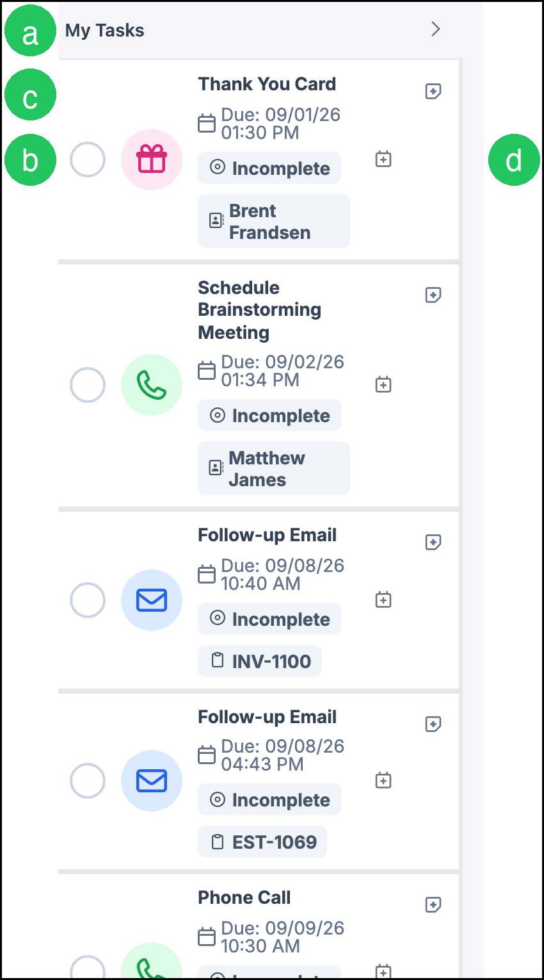This screenshot has width=544, height=980.
Task: Open the EST-1069 estimate tag
Action: (x=262, y=842)
